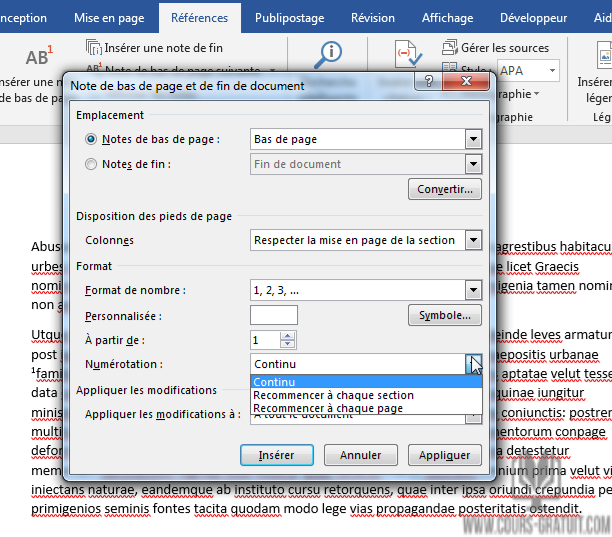This screenshot has height=537, width=612.
Task: Open the Format de nombre dropdown
Action: tap(473, 290)
